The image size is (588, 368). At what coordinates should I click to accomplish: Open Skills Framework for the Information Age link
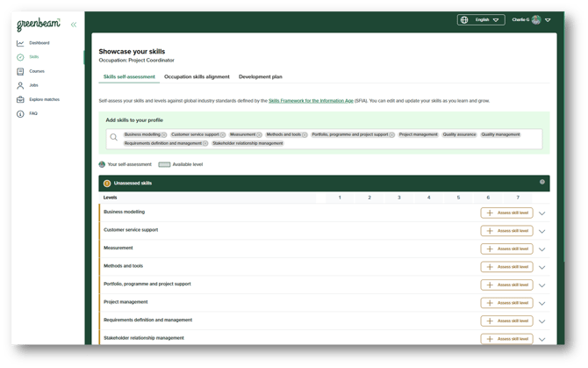point(311,101)
